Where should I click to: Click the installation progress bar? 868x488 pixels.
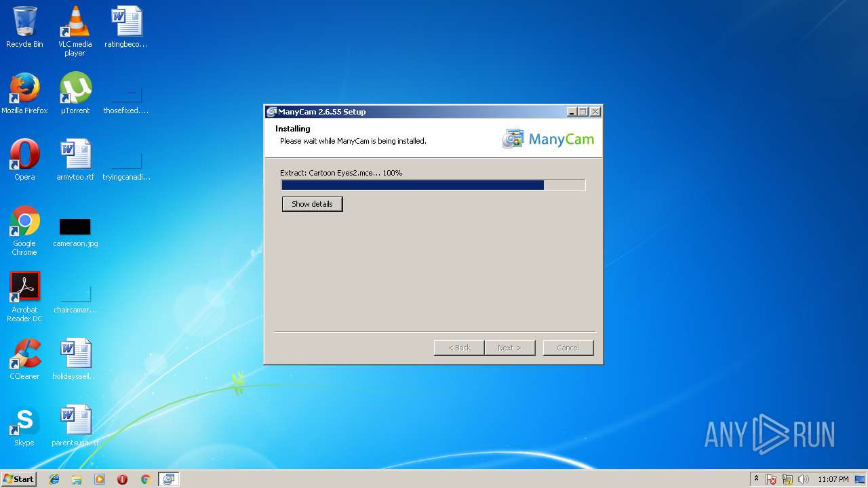(x=433, y=185)
